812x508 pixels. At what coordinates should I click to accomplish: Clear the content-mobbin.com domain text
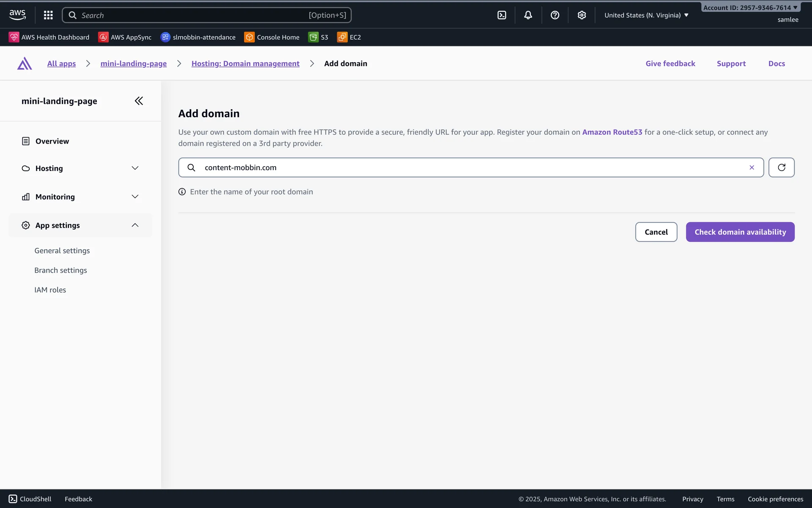point(752,168)
